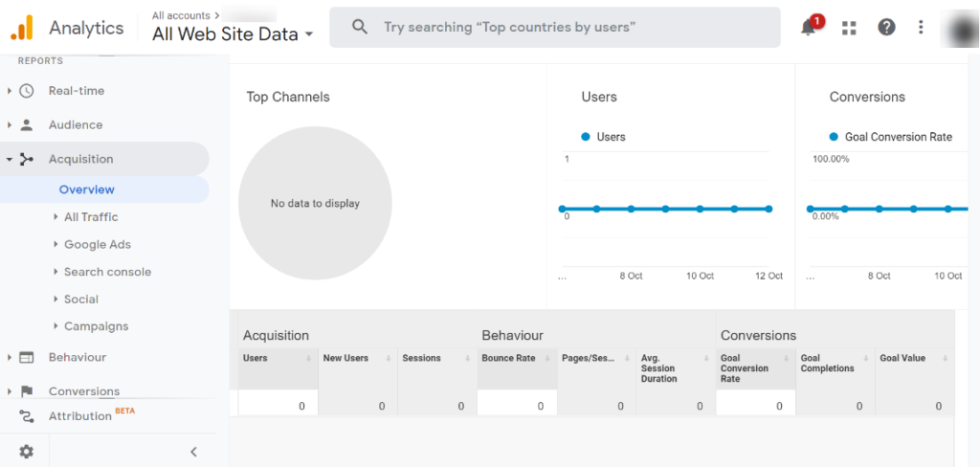The height and width of the screenshot is (467, 980).
Task: Expand the Google Ads submenu
Action: 97,245
